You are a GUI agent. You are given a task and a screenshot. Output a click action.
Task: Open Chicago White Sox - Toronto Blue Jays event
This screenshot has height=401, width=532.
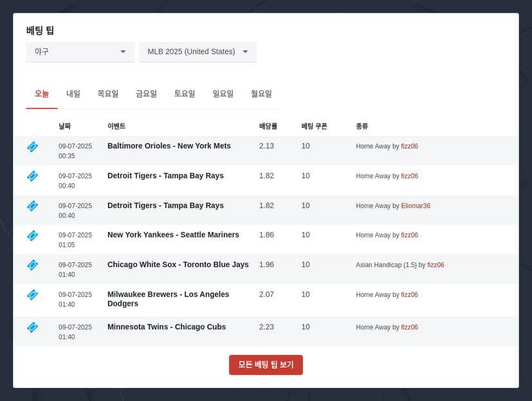point(178,264)
